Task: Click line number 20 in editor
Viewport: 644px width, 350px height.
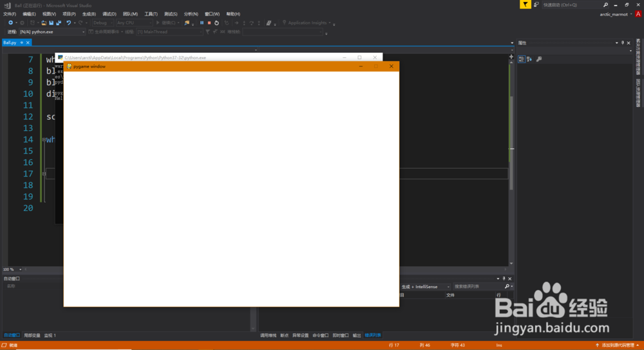Action: pyautogui.click(x=28, y=208)
